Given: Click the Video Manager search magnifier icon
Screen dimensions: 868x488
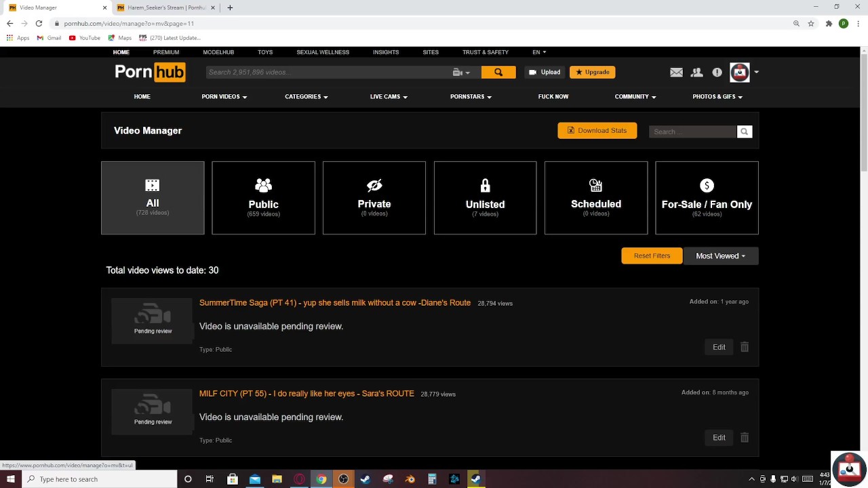Looking at the screenshot, I should pyautogui.click(x=745, y=131).
